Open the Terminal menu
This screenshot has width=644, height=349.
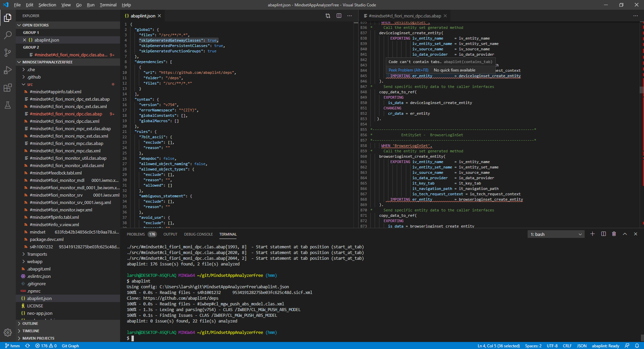point(108,5)
